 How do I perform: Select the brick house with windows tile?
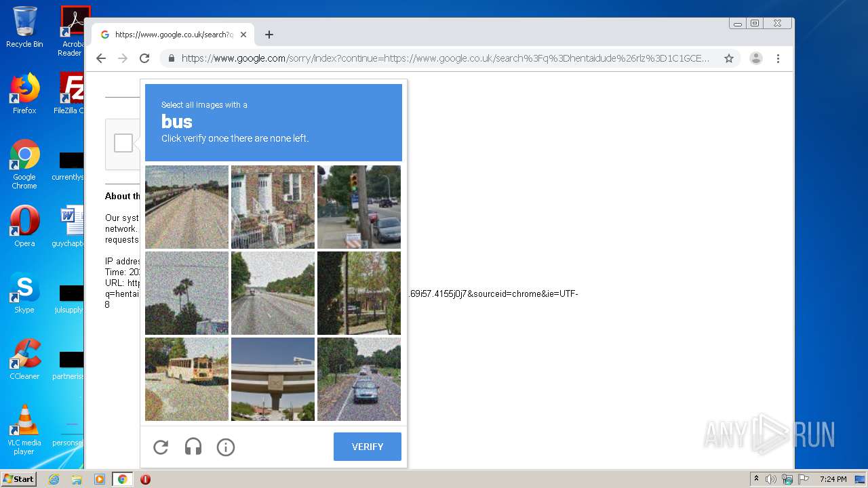[x=273, y=207]
